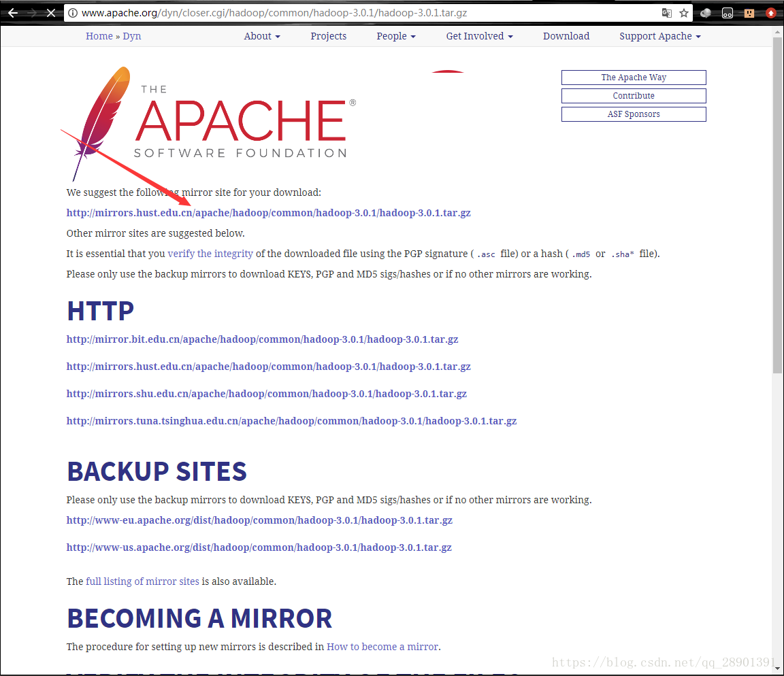Open the mirror.bit.edu.cn hadoop link
Viewport: 784px width, 676px height.
[x=263, y=340]
